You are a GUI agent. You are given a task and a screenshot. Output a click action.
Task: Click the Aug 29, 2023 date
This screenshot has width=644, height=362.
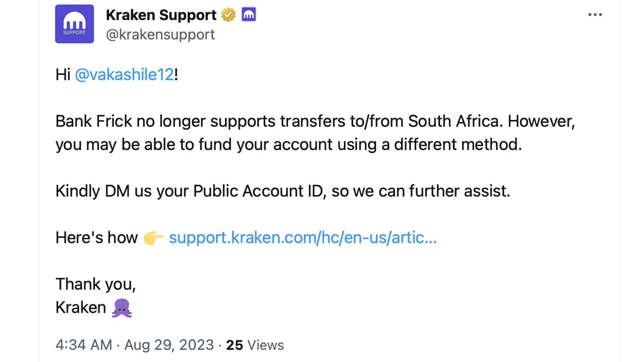coord(169,345)
